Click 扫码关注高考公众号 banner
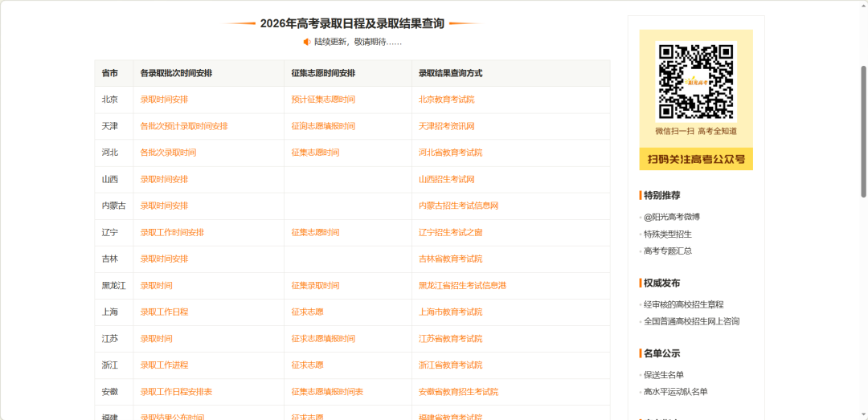868x420 pixels. 696,159
